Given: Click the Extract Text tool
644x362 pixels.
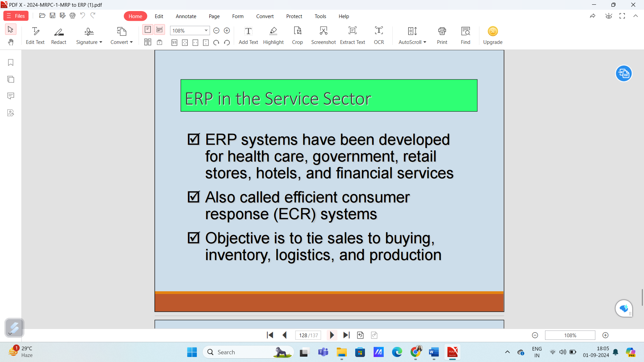Looking at the screenshot, I should (x=353, y=36).
